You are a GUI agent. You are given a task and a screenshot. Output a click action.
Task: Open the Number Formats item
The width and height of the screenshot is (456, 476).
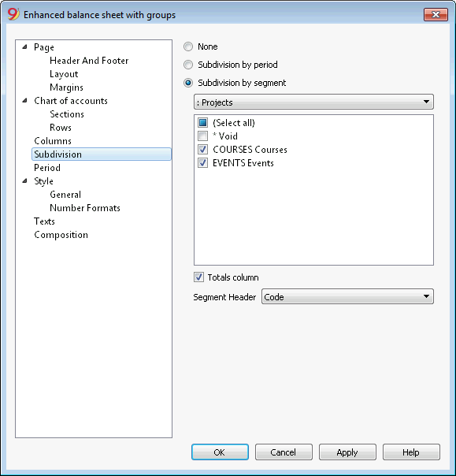[x=85, y=208]
